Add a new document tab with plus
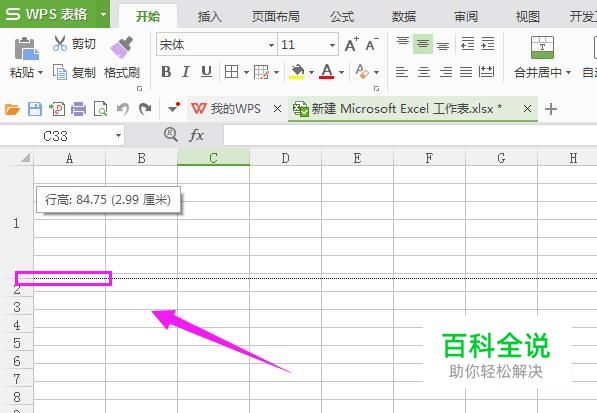Image resolution: width=597 pixels, height=413 pixels. 551,109
